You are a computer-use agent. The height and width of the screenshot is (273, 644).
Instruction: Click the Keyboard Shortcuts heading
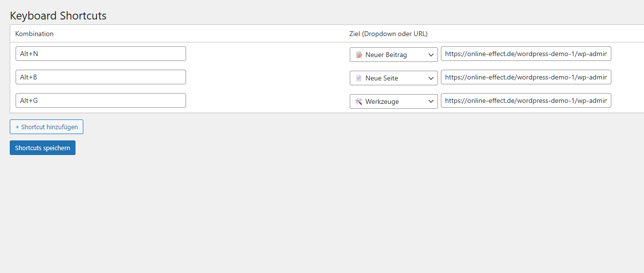[x=58, y=16]
